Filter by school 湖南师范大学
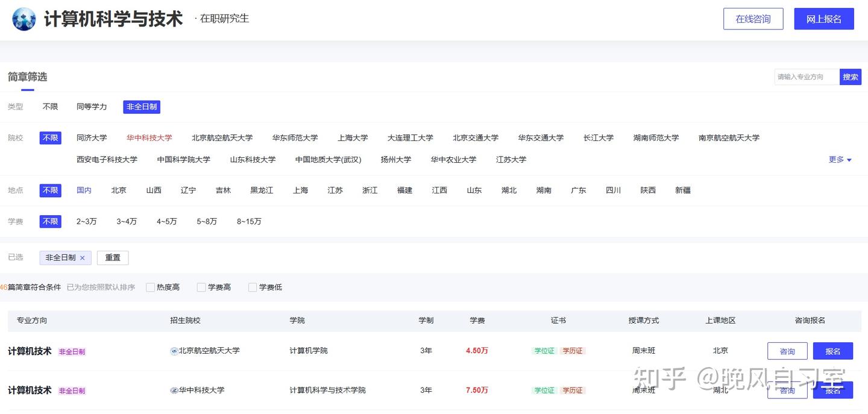This screenshot has width=868, height=414. click(x=656, y=138)
